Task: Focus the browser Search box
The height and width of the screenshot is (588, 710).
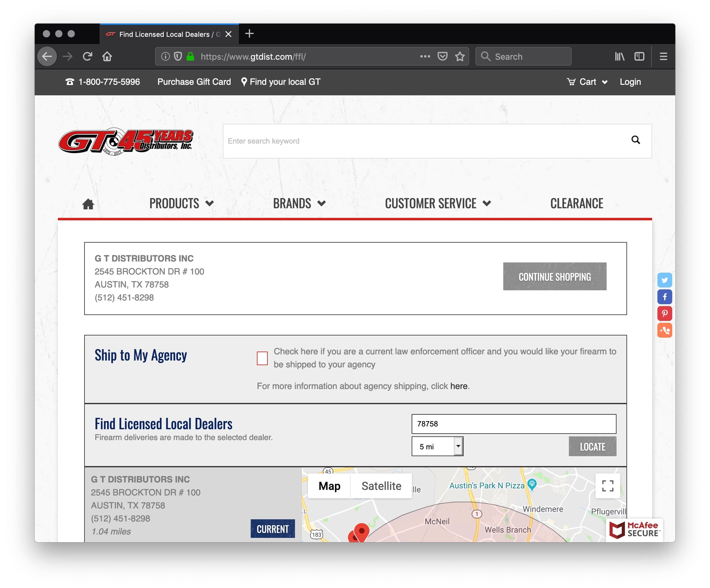Action: pyautogui.click(x=523, y=56)
